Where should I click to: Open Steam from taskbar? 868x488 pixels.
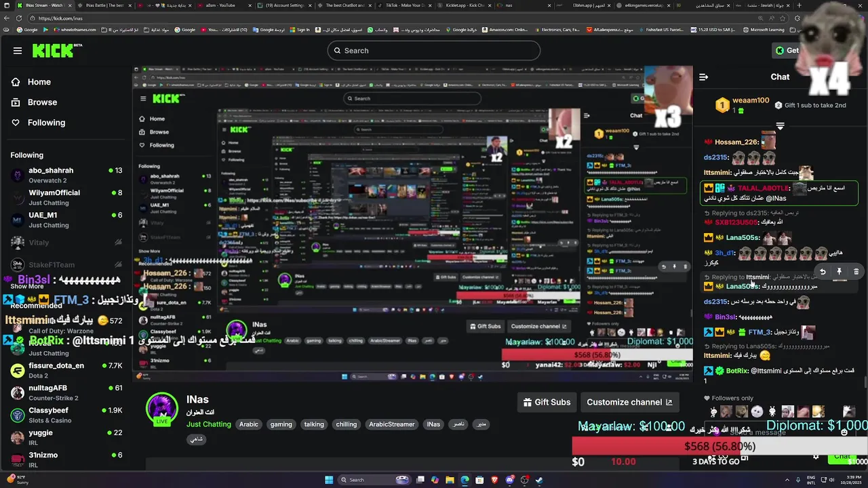(539, 480)
